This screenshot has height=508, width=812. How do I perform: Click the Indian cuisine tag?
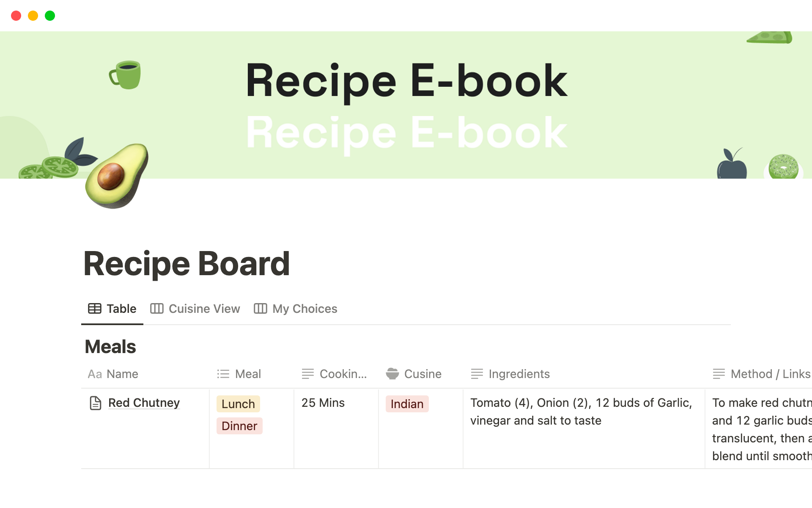coord(407,404)
